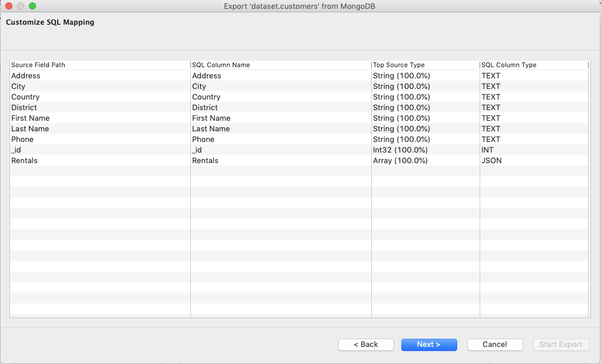
Task: Click the Top Source Type header
Action: [425, 65]
